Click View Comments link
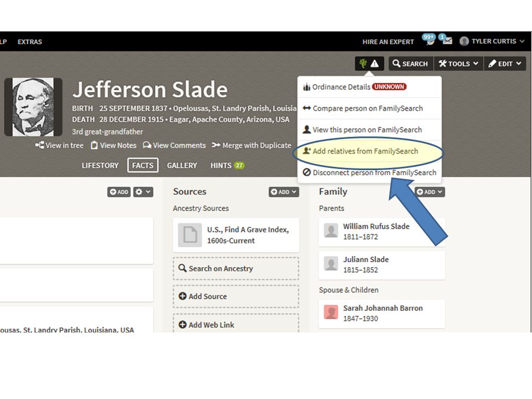The image size is (532, 399). pyautogui.click(x=175, y=145)
